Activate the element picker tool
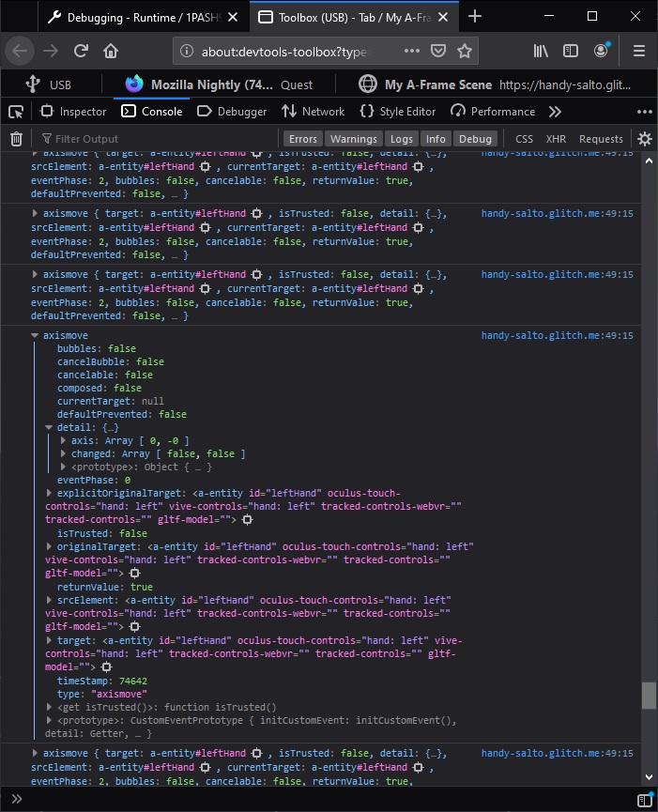This screenshot has width=658, height=812. click(x=16, y=112)
